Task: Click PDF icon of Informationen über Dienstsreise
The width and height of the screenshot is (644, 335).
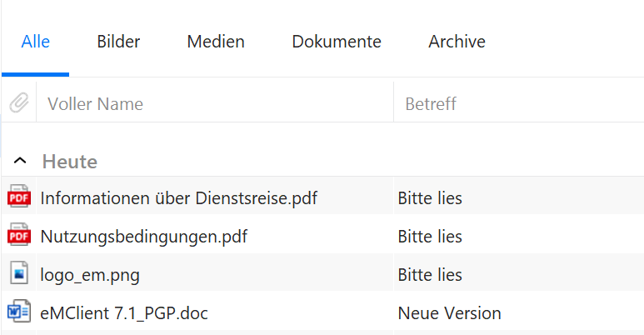Action: pyautogui.click(x=19, y=197)
